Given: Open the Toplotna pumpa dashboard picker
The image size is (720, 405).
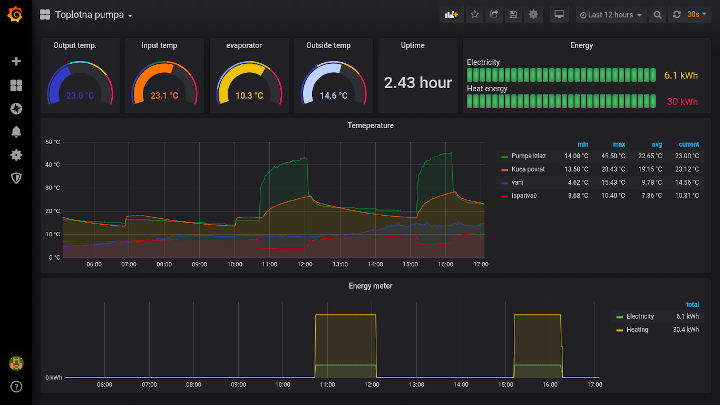Looking at the screenshot, I should [x=94, y=15].
